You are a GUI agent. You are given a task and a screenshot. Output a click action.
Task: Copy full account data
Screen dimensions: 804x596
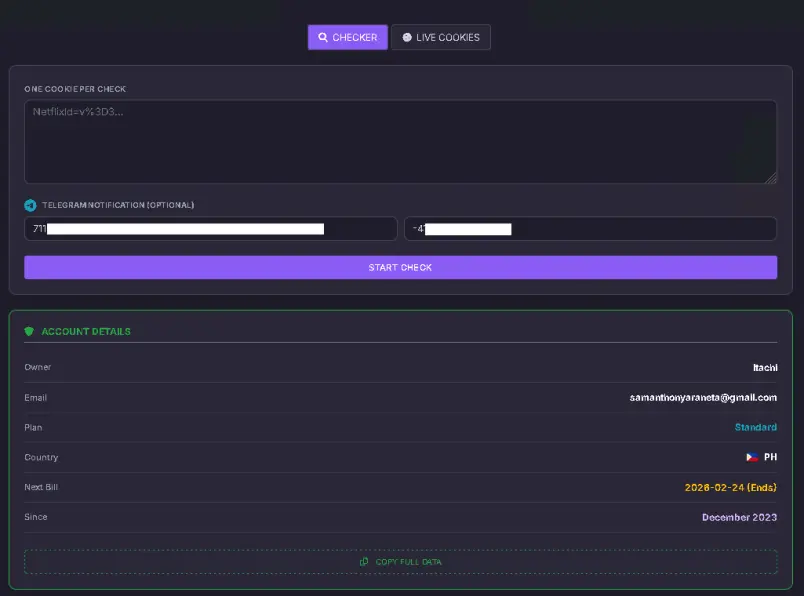click(400, 562)
